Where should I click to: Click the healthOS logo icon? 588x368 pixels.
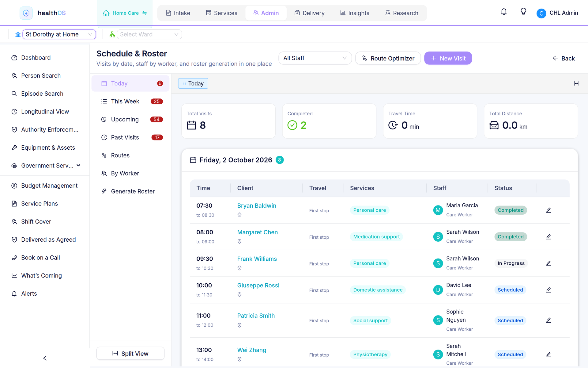tap(26, 13)
